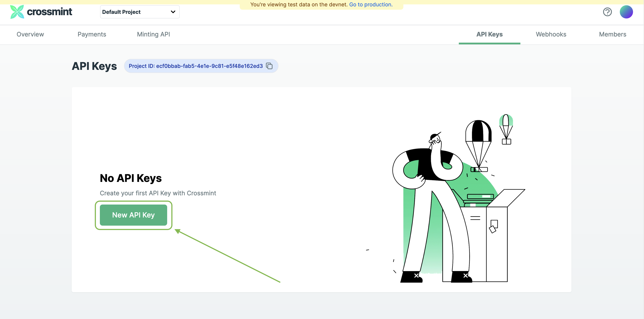644x319 pixels.
Task: Open the Payments tab
Action: [92, 34]
